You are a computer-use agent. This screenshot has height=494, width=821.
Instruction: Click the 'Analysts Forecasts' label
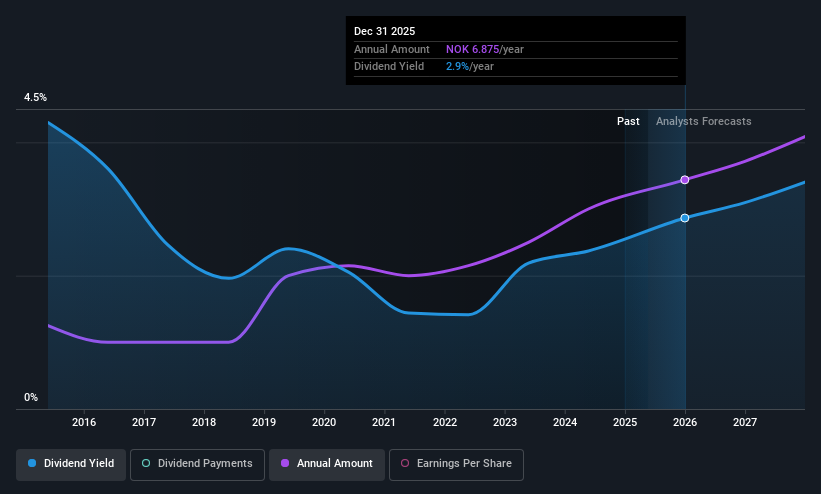tap(704, 121)
